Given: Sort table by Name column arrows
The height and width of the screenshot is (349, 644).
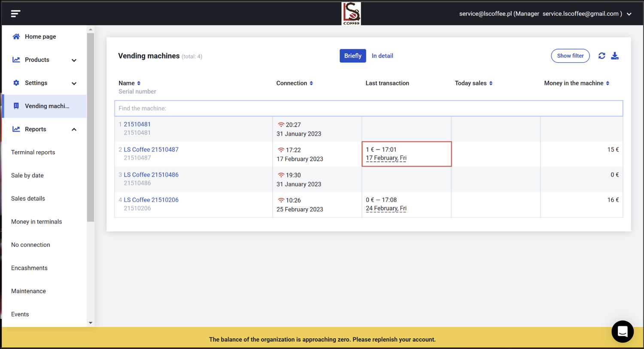Looking at the screenshot, I should tap(139, 83).
